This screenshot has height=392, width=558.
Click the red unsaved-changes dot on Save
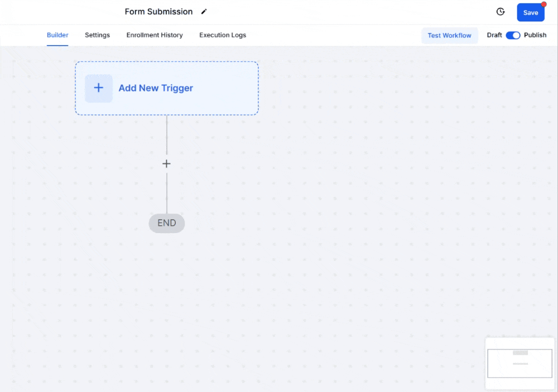543,4
